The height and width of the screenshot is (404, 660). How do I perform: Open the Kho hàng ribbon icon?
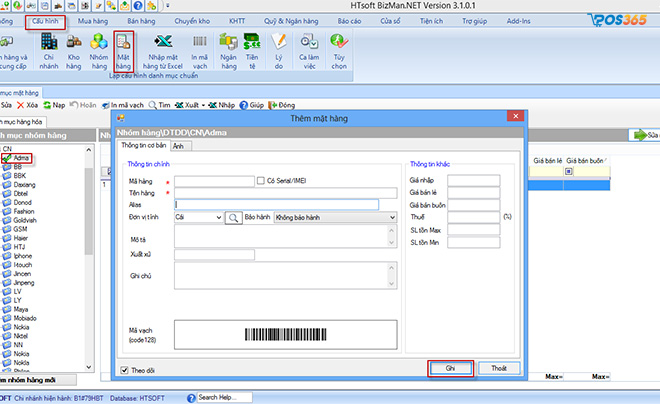pyautogui.click(x=74, y=50)
